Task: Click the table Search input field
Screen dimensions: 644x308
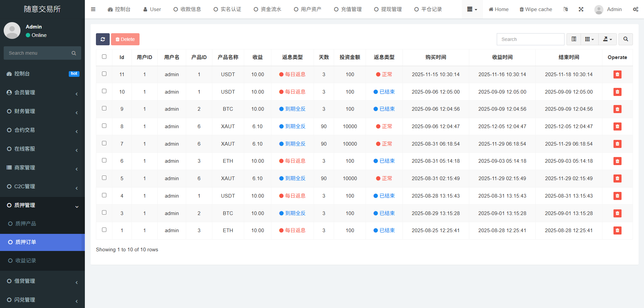Action: click(530, 39)
